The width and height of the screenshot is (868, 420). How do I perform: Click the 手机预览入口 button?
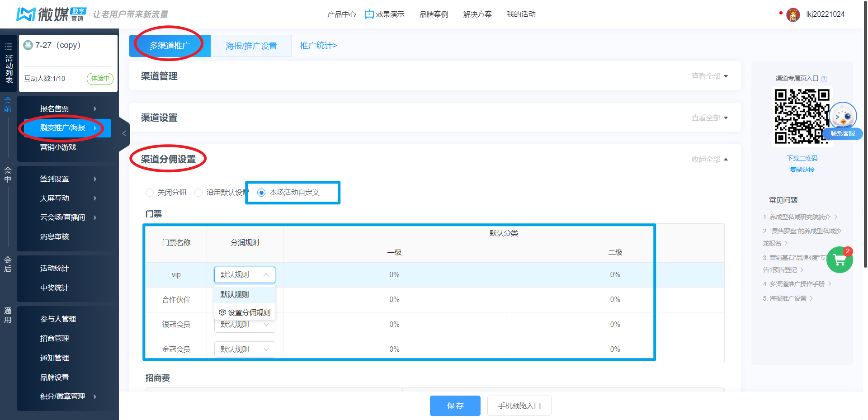pyautogui.click(x=519, y=406)
